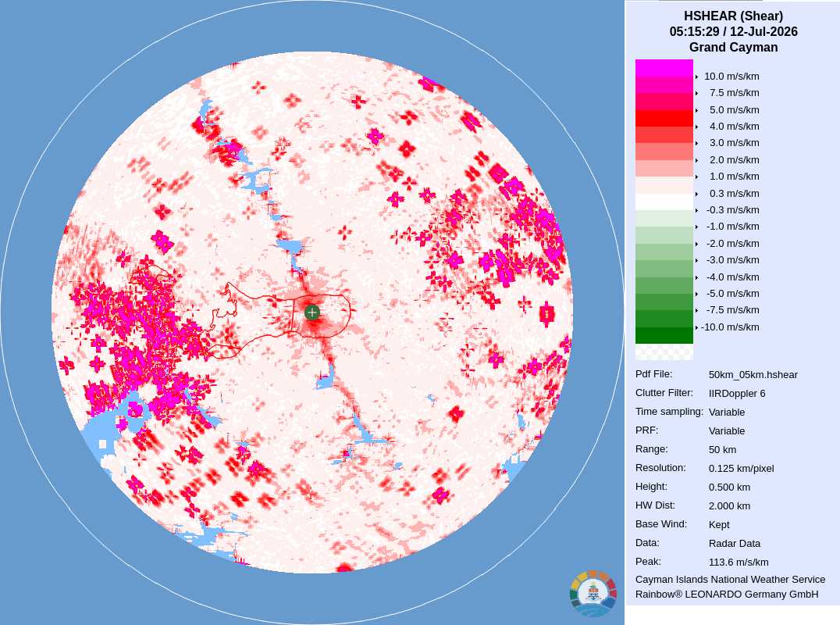Click the arrow marker beside 0.3 m/s/km

pyautogui.click(x=696, y=194)
